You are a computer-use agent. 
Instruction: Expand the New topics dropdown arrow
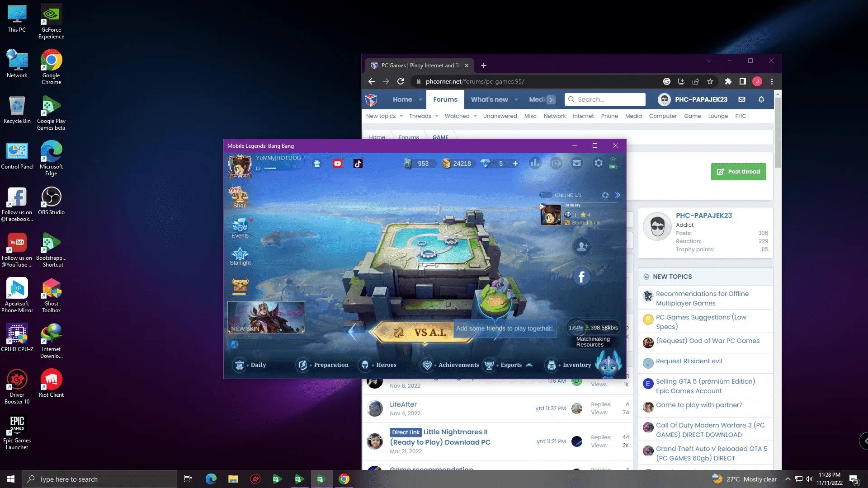tap(401, 116)
